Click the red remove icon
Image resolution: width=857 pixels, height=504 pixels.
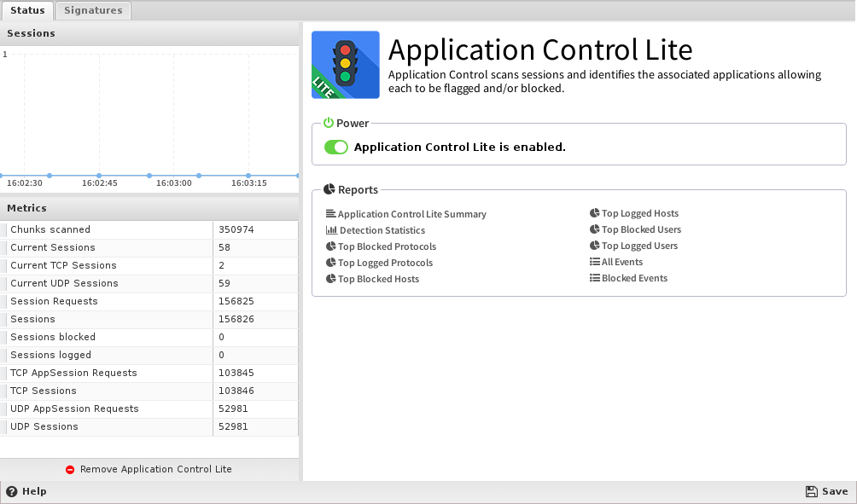(x=70, y=470)
